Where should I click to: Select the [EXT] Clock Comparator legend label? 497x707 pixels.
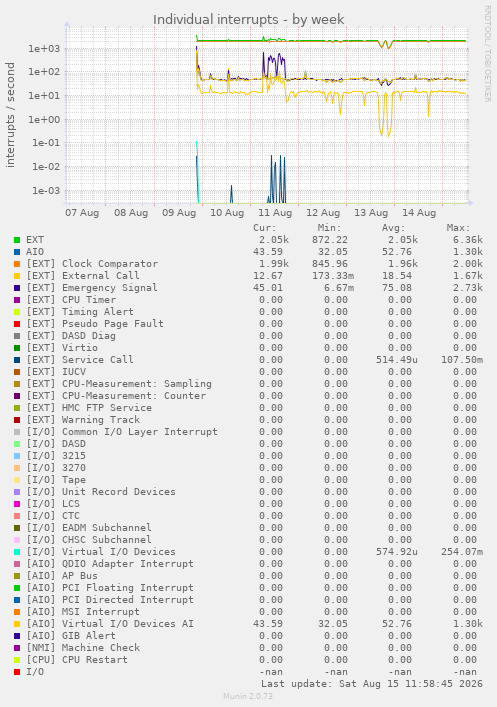92,264
